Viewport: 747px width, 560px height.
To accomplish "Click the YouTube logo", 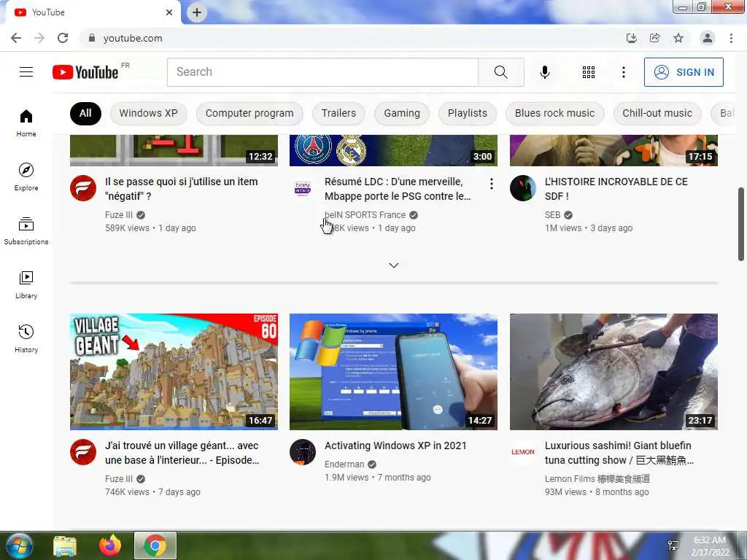I will [x=85, y=72].
